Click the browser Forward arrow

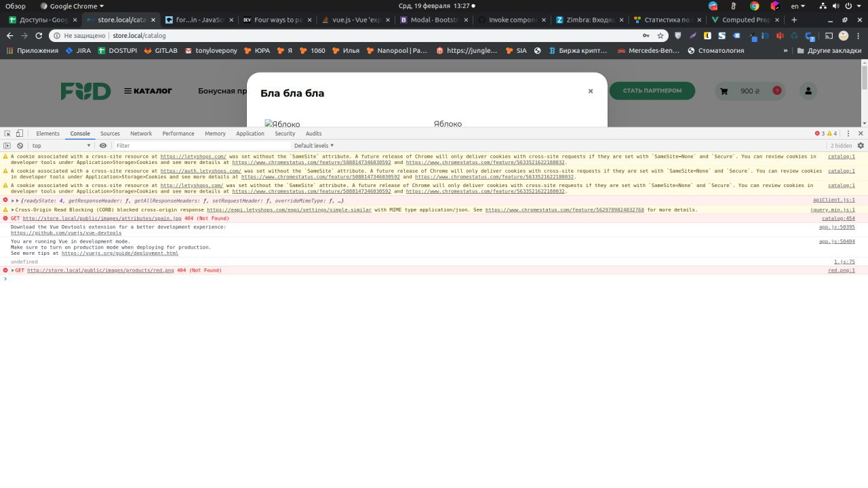point(24,35)
